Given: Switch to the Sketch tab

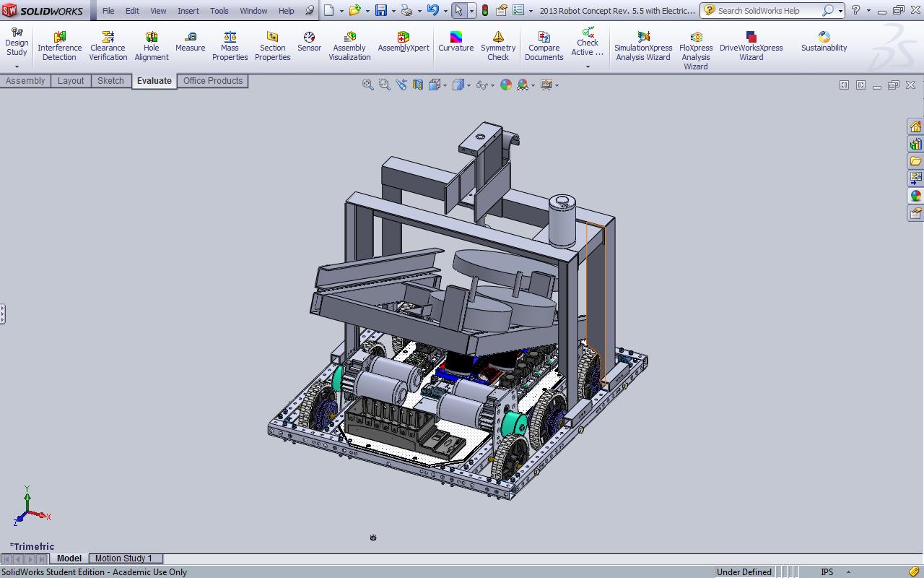Looking at the screenshot, I should pos(110,81).
